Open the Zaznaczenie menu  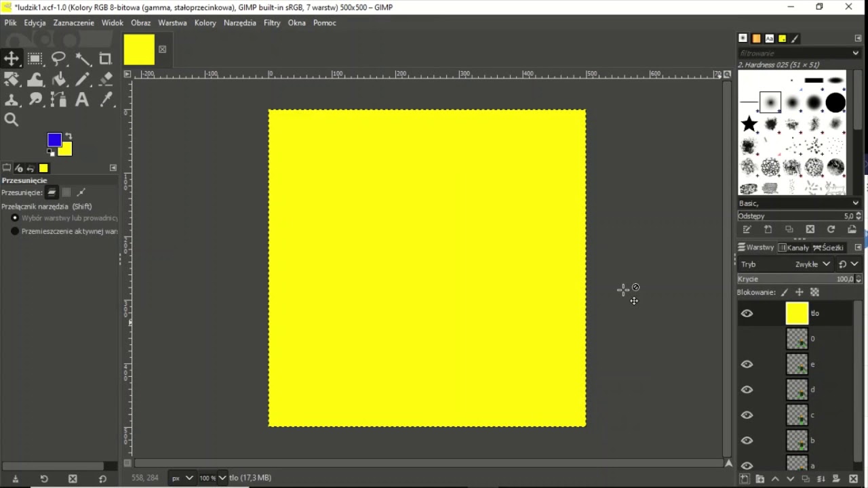click(73, 22)
